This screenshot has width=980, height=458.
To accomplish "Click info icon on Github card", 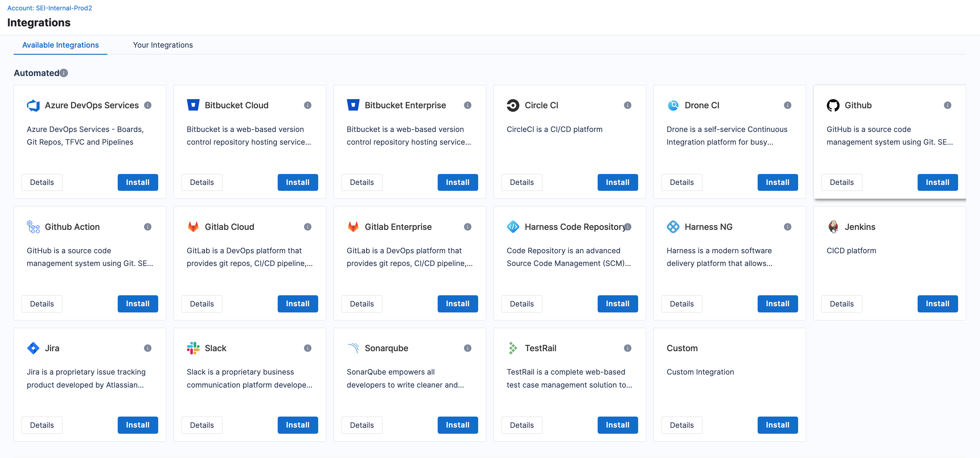I will [x=947, y=105].
